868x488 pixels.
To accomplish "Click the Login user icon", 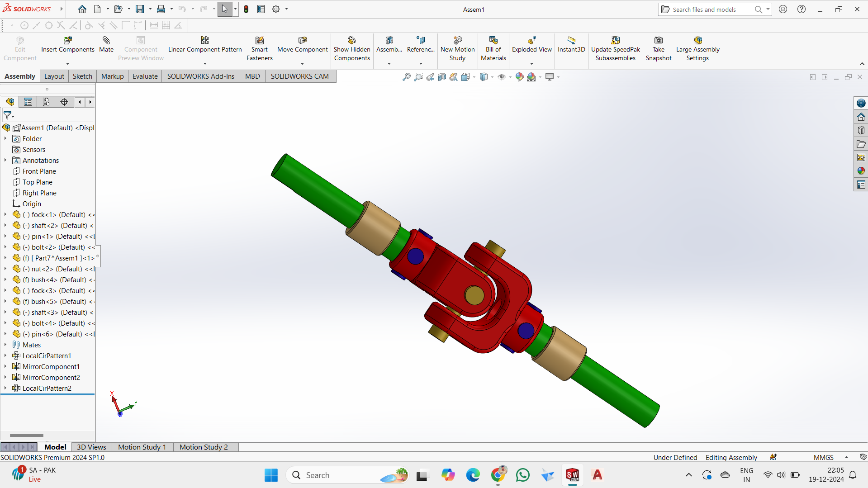I will pos(783,9).
